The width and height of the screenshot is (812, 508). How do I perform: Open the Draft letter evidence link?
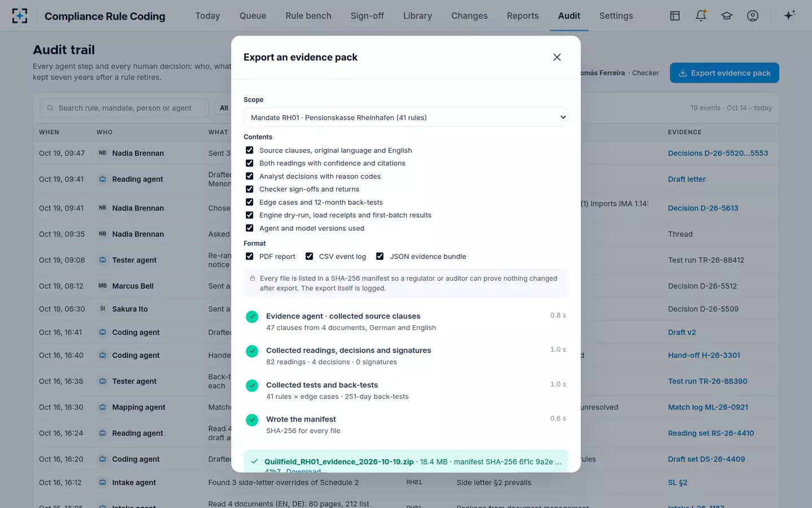point(687,179)
